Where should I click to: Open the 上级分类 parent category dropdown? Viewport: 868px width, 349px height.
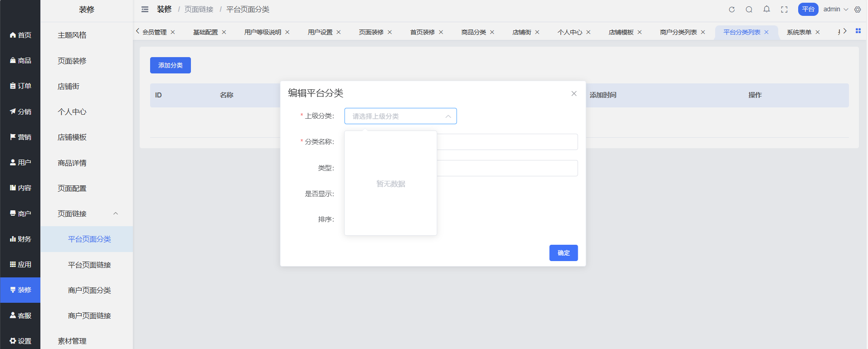pyautogui.click(x=400, y=116)
